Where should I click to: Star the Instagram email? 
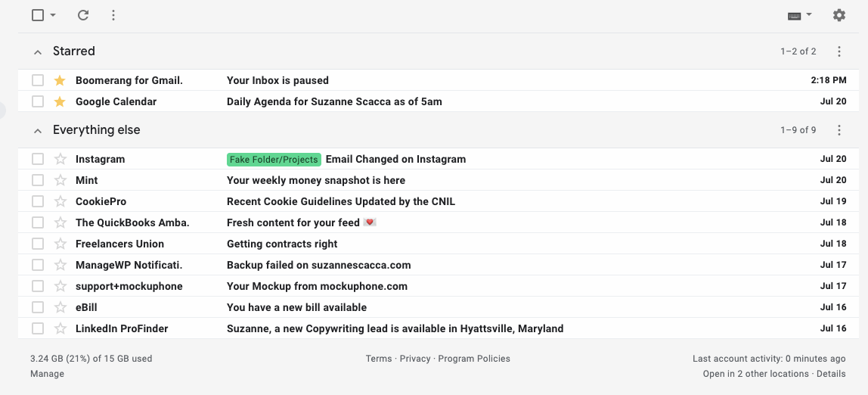(x=60, y=159)
